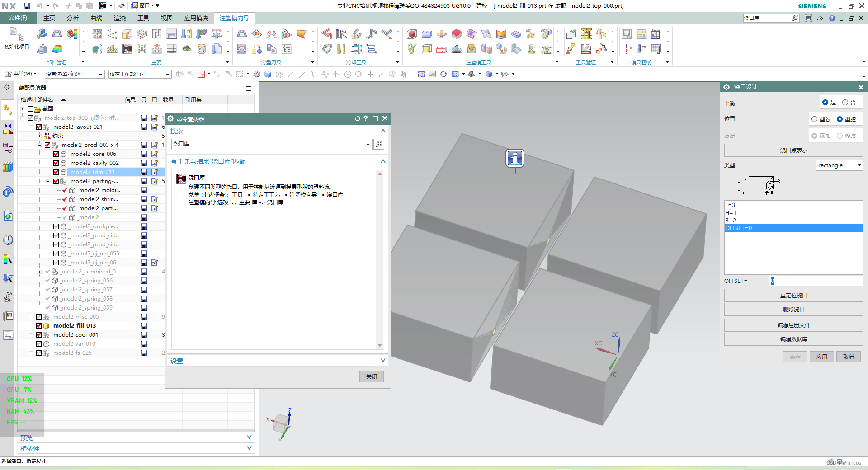Click the layered red-yellow solid icon in mold tools
Image resolution: width=868 pixels, height=470 pixels.
pyautogui.click(x=457, y=34)
